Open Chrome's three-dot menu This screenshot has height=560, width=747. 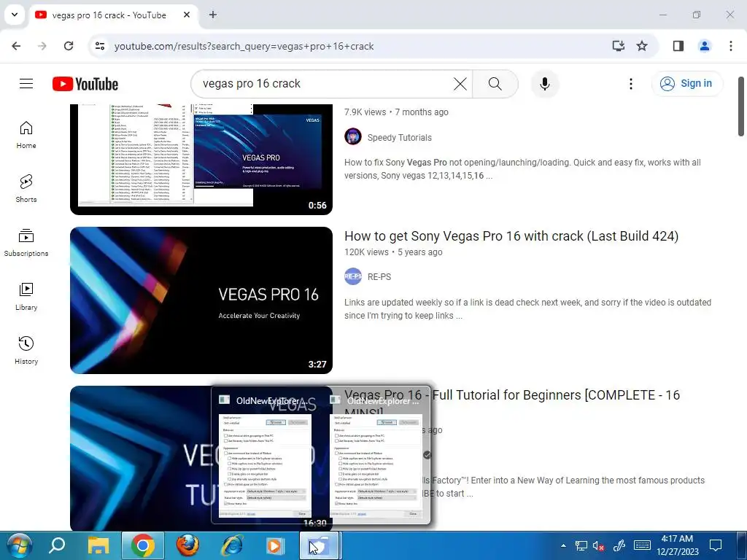tap(731, 46)
